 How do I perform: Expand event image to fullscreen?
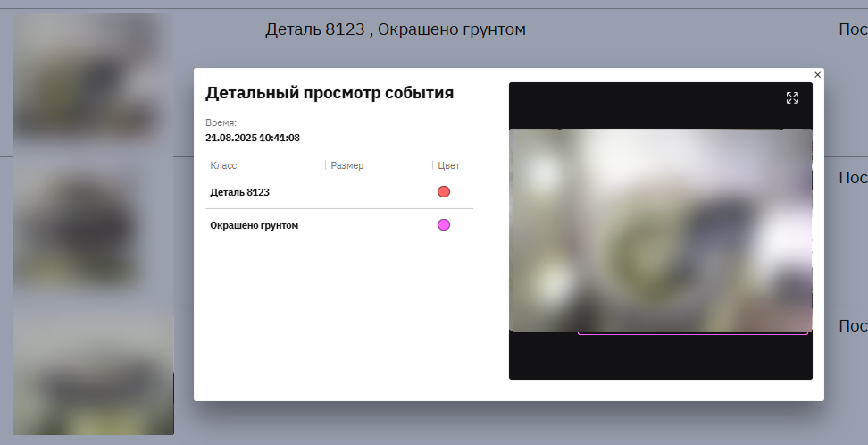click(792, 98)
